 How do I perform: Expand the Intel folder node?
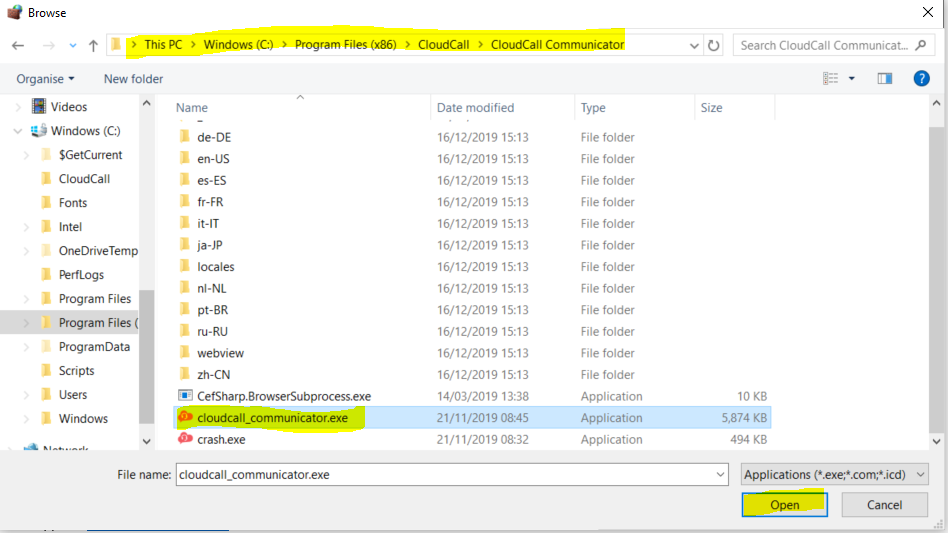26,227
